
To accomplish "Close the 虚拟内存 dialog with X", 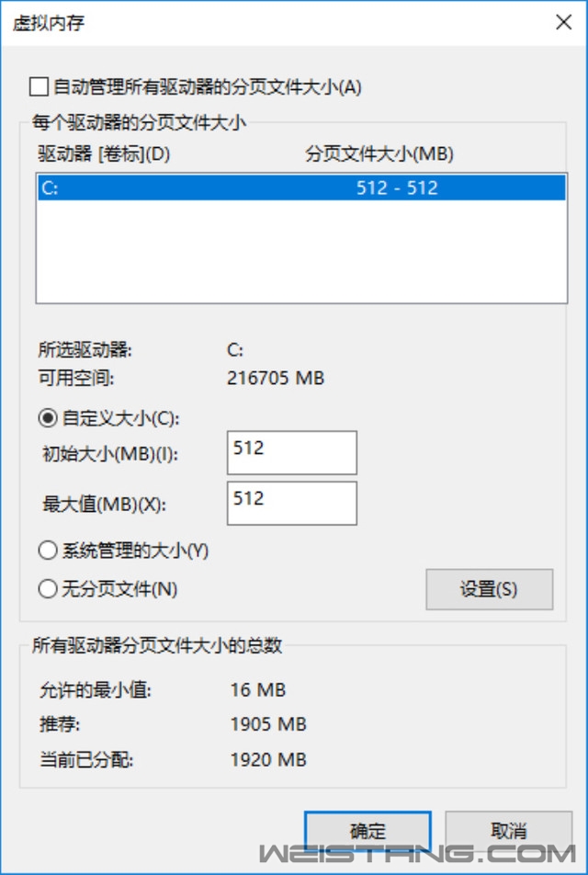I will pyautogui.click(x=564, y=22).
